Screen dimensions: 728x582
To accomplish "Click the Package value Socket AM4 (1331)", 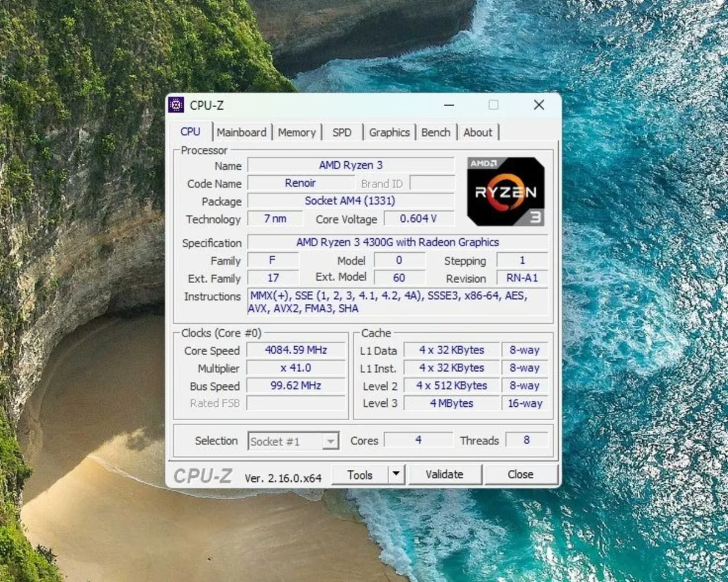I will pyautogui.click(x=351, y=201).
